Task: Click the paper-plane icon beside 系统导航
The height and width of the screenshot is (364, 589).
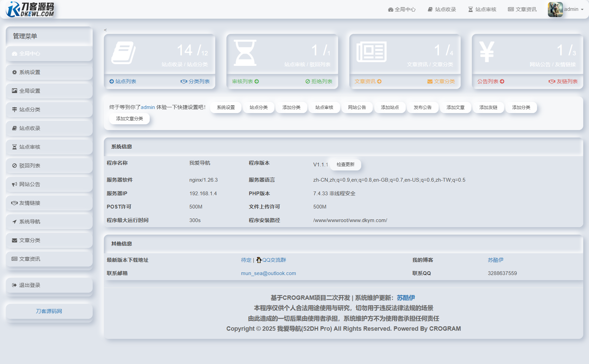Action: click(14, 221)
